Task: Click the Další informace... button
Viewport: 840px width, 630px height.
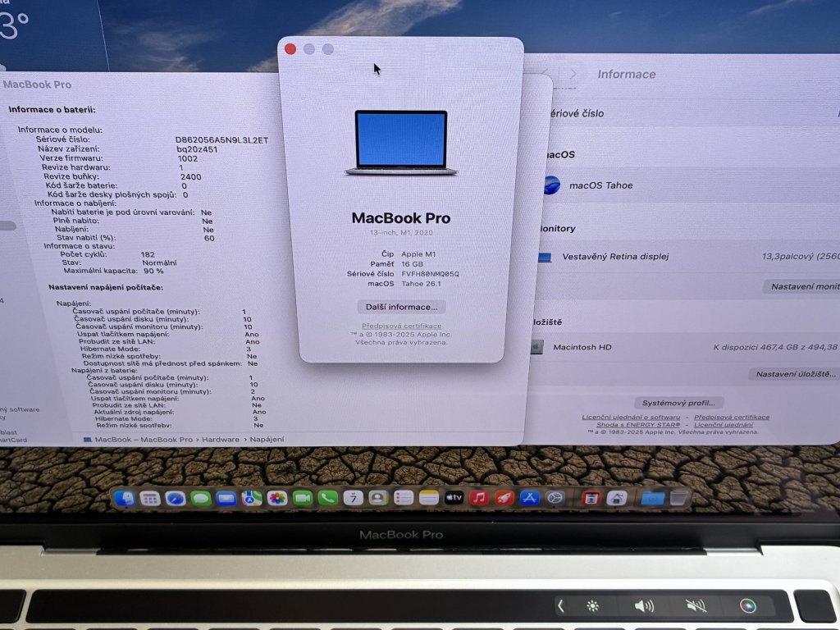Action: pyautogui.click(x=402, y=307)
